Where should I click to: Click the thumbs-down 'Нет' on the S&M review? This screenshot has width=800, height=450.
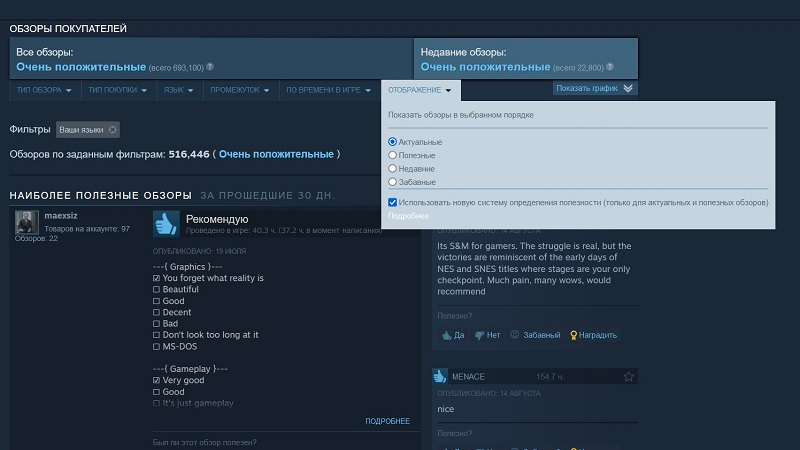pyautogui.click(x=487, y=335)
